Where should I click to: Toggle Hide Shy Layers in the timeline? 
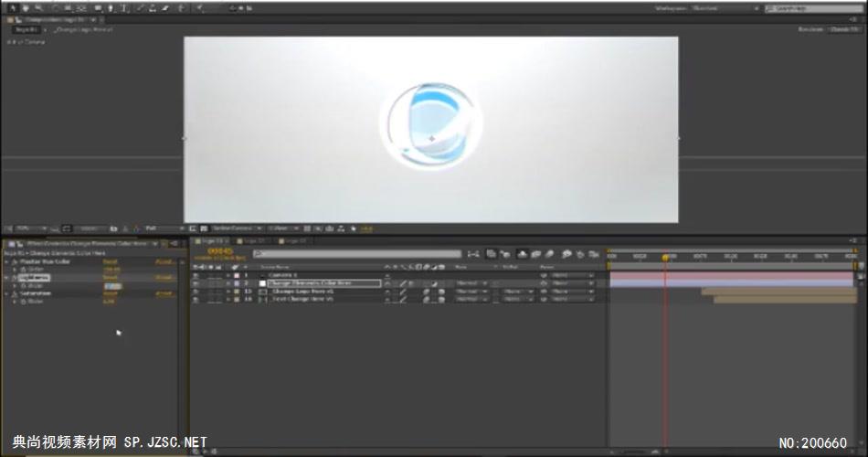click(522, 254)
